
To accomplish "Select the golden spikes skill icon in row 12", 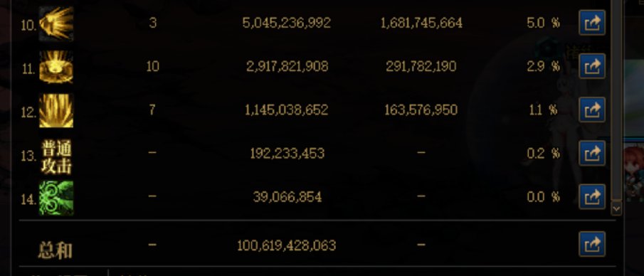I will coord(56,110).
